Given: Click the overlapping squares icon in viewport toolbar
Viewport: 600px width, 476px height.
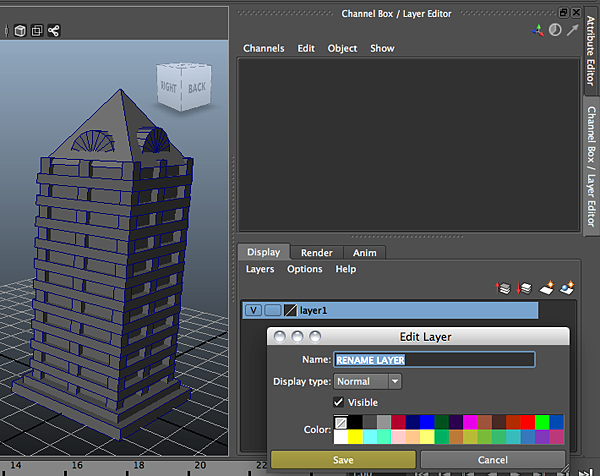Looking at the screenshot, I should pyautogui.click(x=37, y=31).
